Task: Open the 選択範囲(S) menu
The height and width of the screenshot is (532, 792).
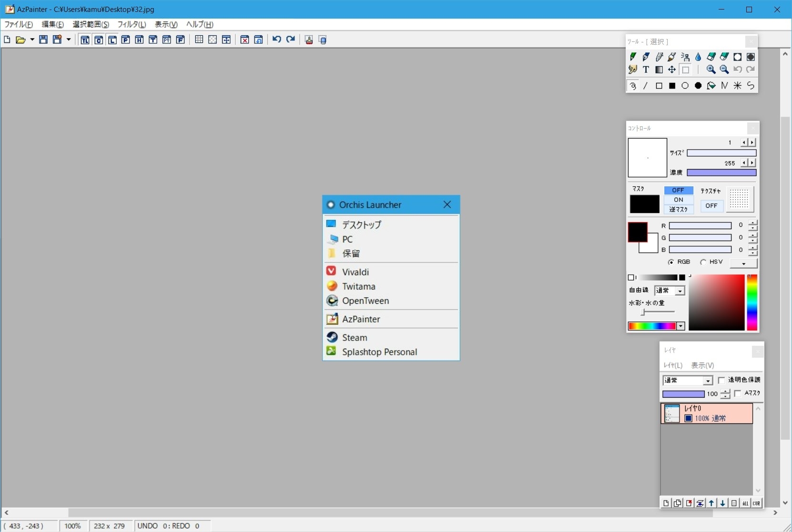Action: tap(91, 24)
